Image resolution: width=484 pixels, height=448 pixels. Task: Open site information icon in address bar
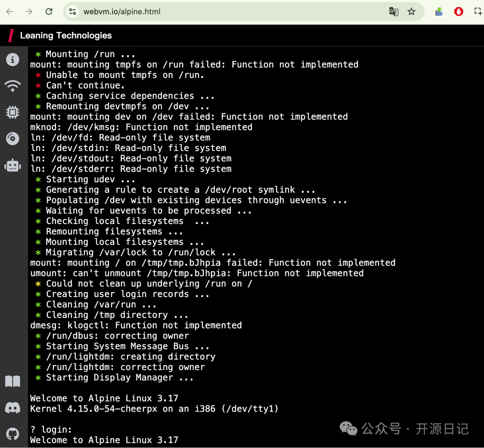pyautogui.click(x=73, y=12)
